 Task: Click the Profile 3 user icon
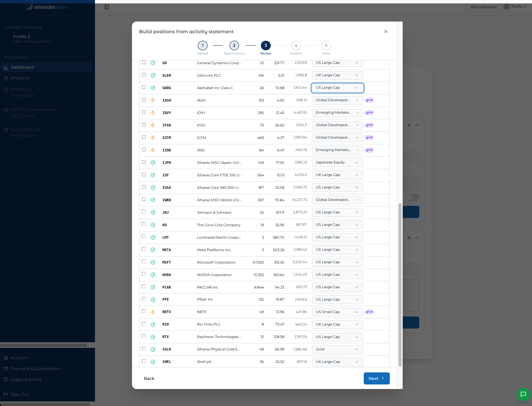(507, 7)
